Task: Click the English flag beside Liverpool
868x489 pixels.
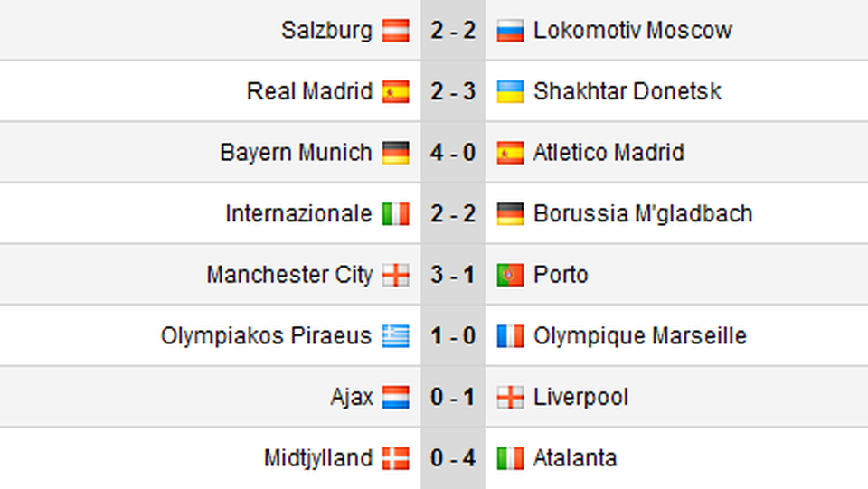Action: pos(510,397)
